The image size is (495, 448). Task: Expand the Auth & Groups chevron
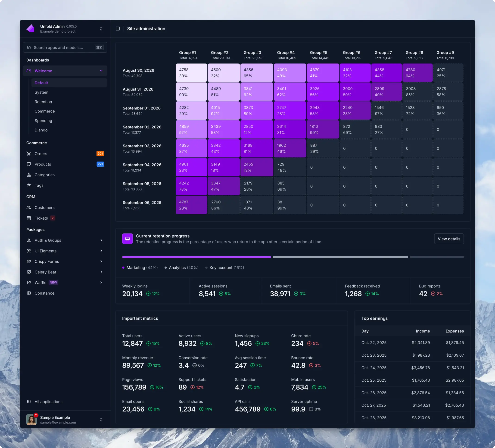click(x=101, y=240)
